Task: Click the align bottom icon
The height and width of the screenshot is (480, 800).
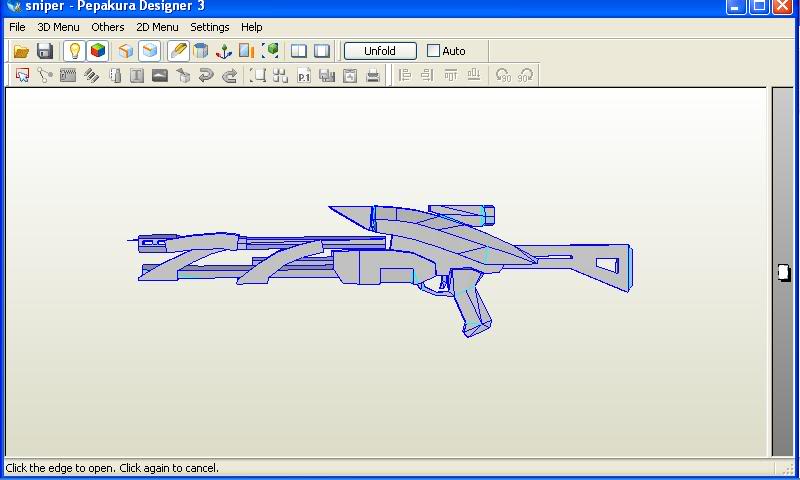Action: point(474,75)
